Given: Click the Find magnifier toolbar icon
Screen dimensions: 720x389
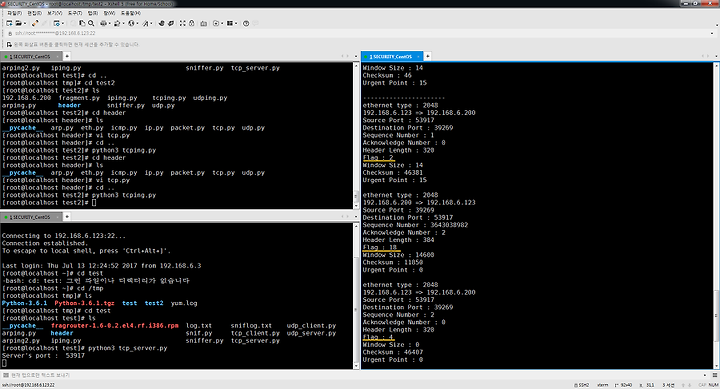Looking at the screenshot, I should pyautogui.click(x=91, y=23).
